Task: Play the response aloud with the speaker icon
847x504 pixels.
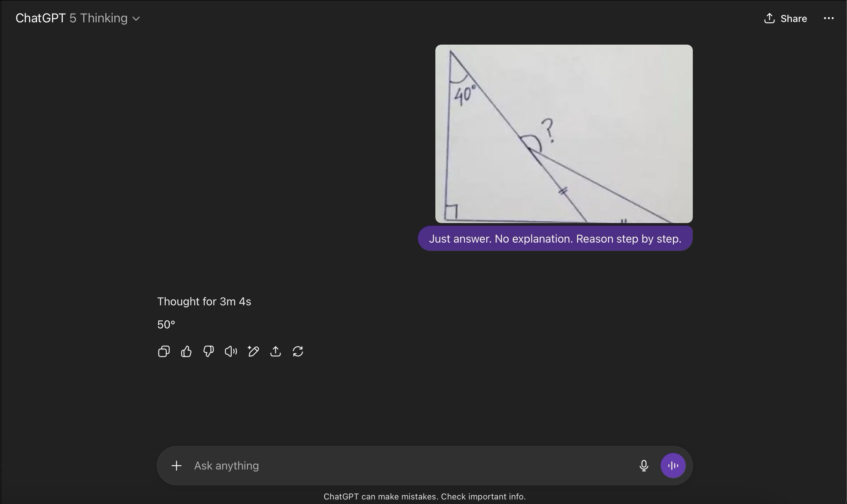Action: [231, 351]
